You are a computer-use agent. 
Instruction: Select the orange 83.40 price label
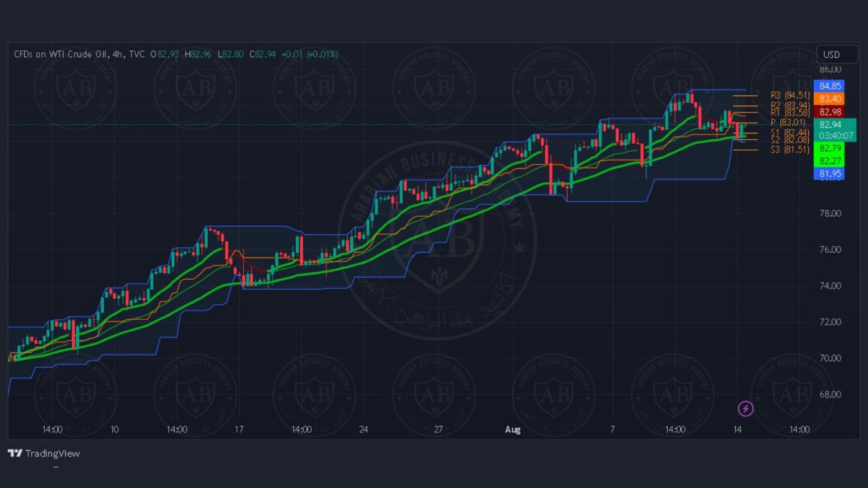pyautogui.click(x=829, y=99)
